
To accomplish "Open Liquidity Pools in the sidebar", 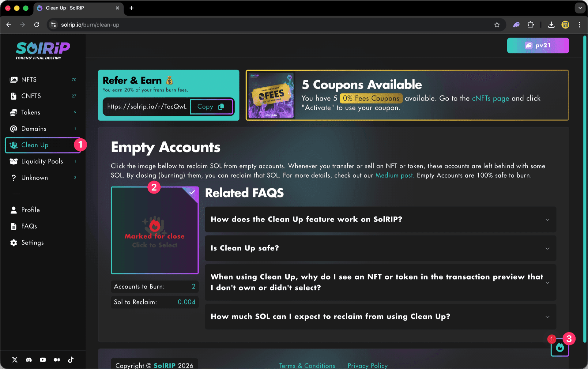I will click(x=43, y=161).
